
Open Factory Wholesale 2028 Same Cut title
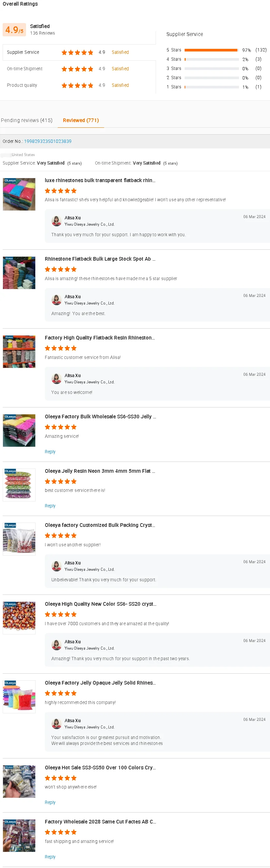(100, 821)
